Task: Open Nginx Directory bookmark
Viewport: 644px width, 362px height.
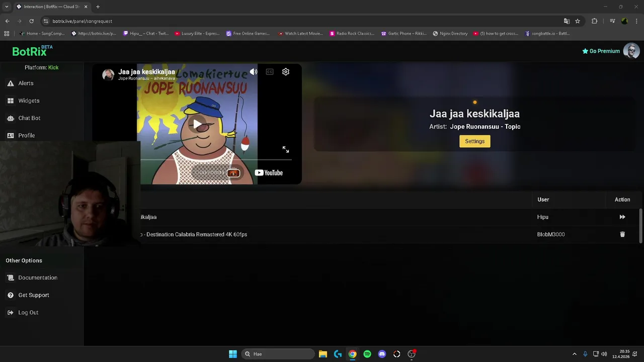Action: point(450,34)
